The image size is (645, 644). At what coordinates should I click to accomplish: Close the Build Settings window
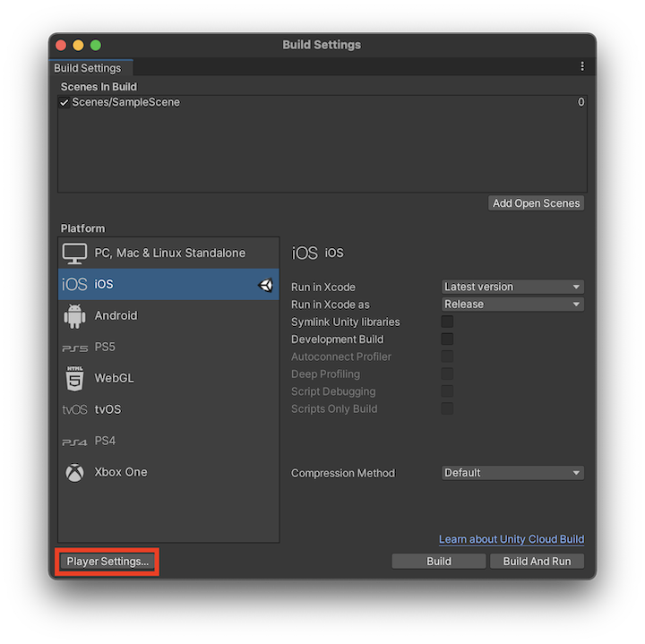61,46
